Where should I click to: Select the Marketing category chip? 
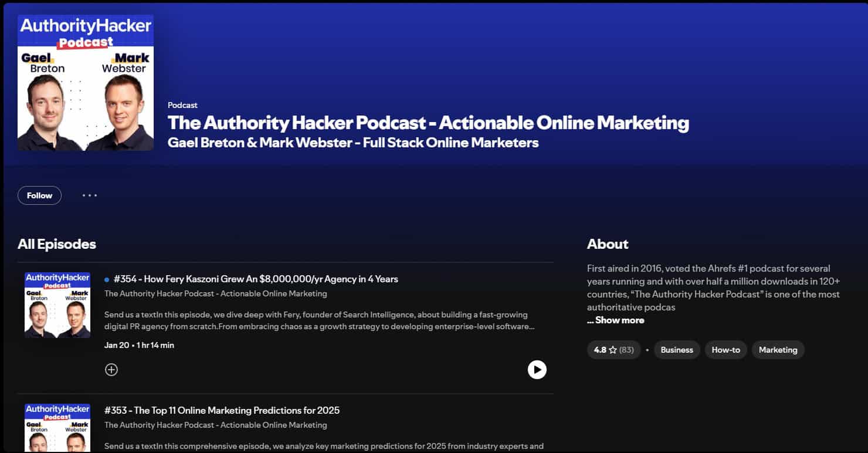[x=778, y=350]
